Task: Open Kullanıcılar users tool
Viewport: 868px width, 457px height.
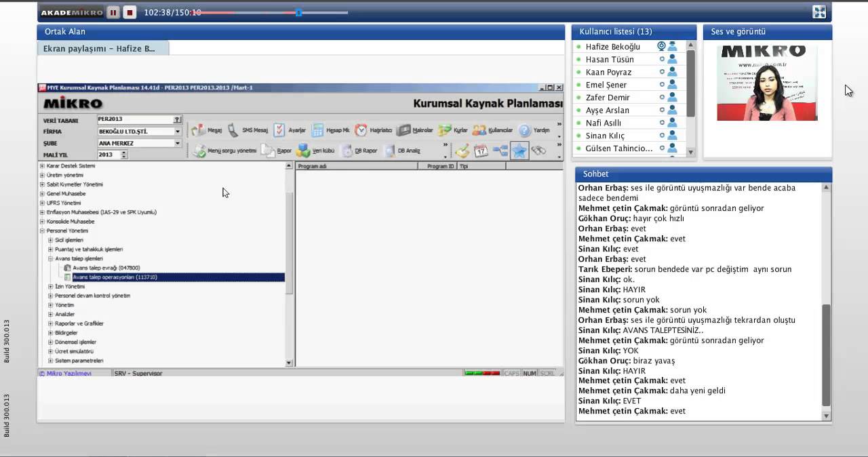Action: 492,130
